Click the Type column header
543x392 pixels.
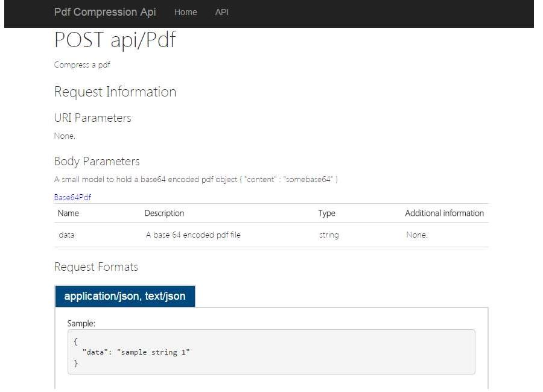[326, 213]
